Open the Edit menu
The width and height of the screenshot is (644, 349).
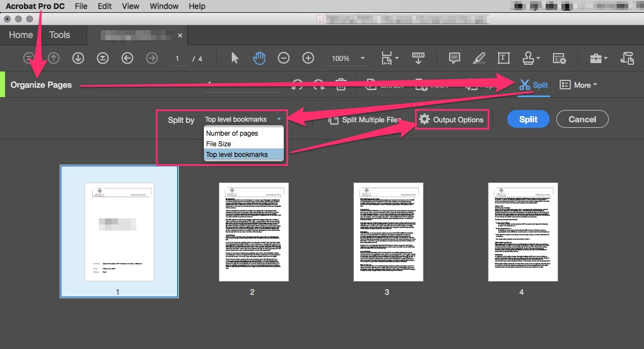click(x=105, y=6)
